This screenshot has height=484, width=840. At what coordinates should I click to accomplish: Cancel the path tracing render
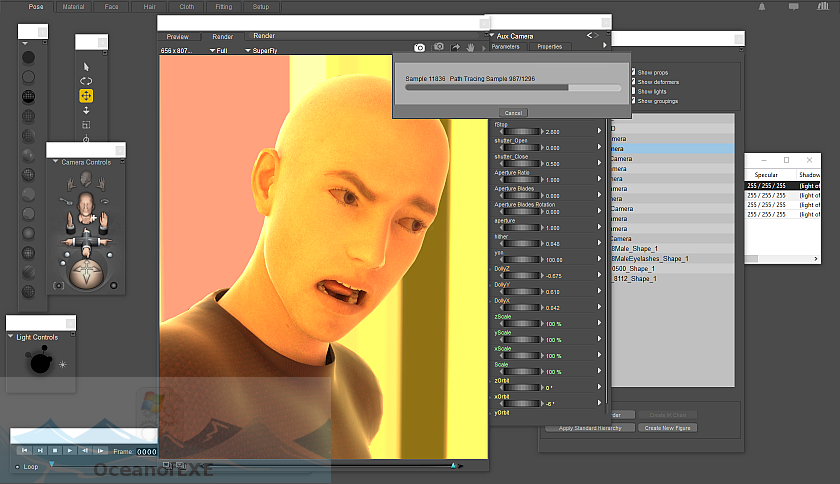click(513, 112)
